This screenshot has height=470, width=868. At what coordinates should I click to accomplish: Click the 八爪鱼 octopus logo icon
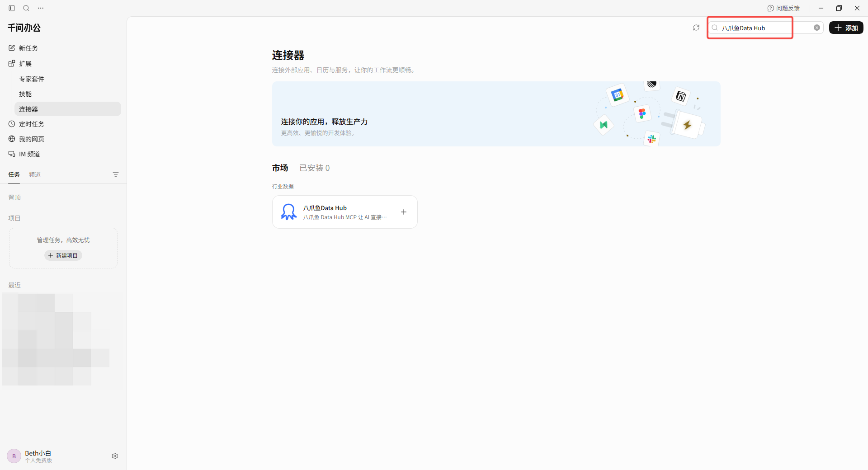(288, 212)
